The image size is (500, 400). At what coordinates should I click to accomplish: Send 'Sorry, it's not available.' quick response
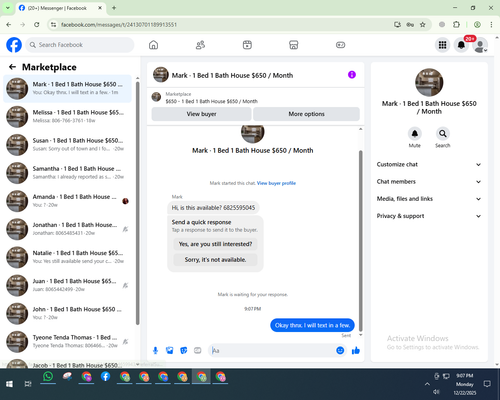pyautogui.click(x=215, y=260)
